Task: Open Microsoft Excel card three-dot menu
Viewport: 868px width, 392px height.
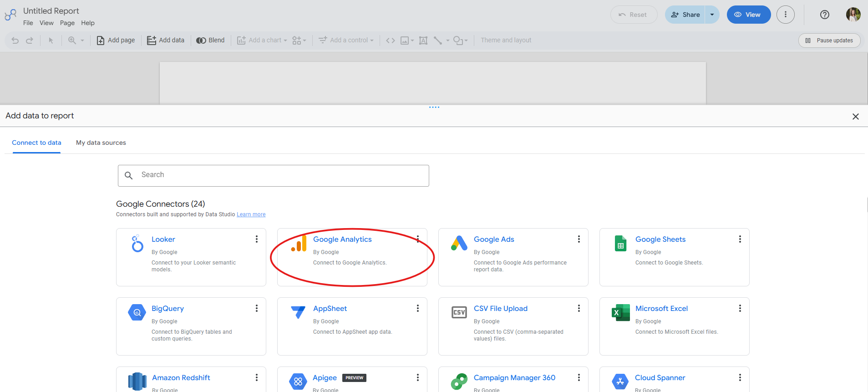Action: pos(740,308)
